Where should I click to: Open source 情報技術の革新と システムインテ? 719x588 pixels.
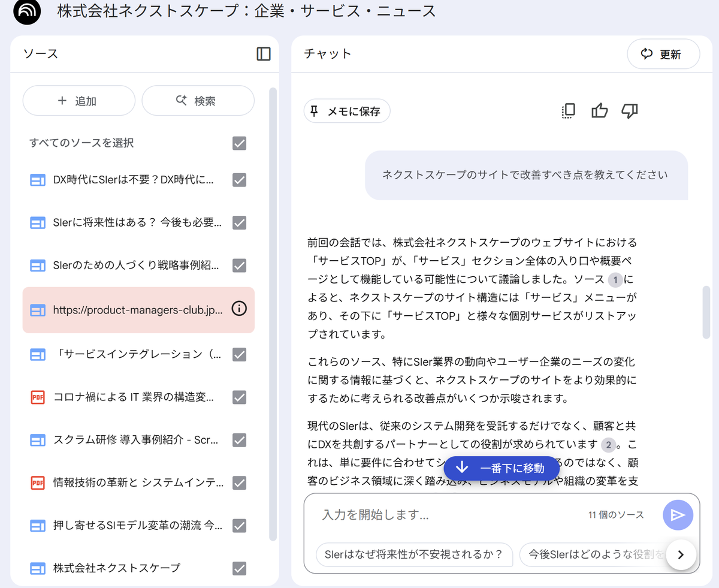pyautogui.click(x=138, y=483)
